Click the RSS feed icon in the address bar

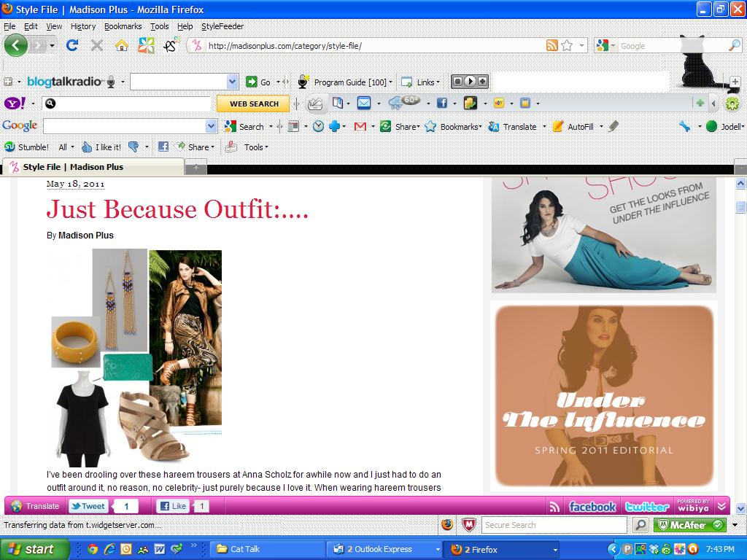(551, 46)
